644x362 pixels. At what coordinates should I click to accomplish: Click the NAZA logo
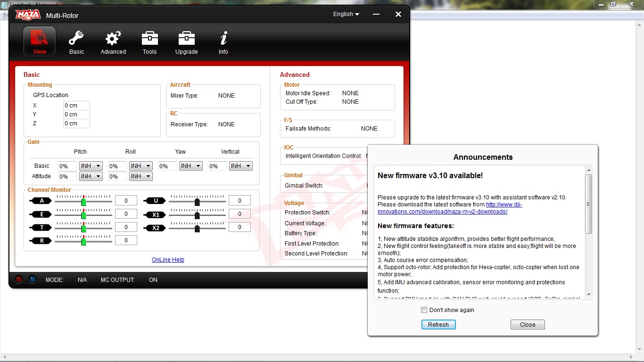click(x=28, y=15)
